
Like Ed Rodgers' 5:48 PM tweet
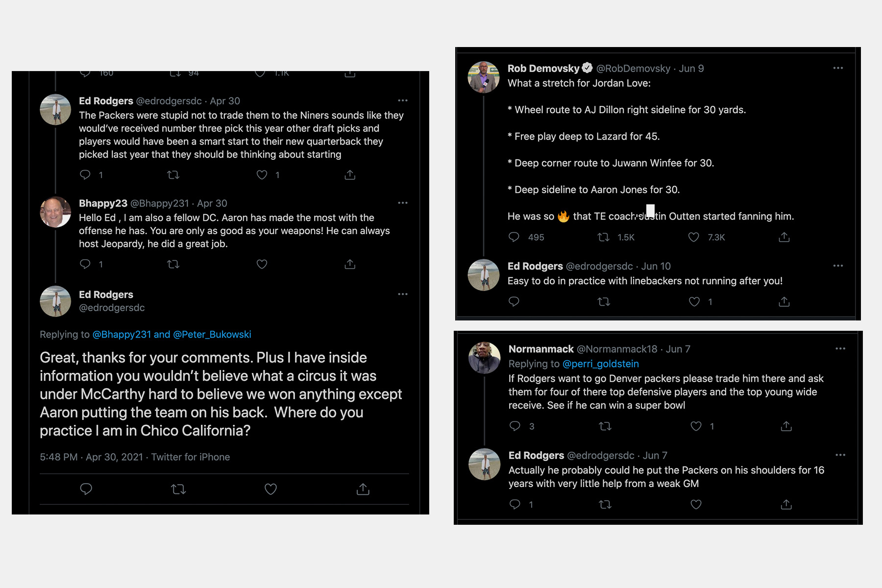tap(270, 489)
